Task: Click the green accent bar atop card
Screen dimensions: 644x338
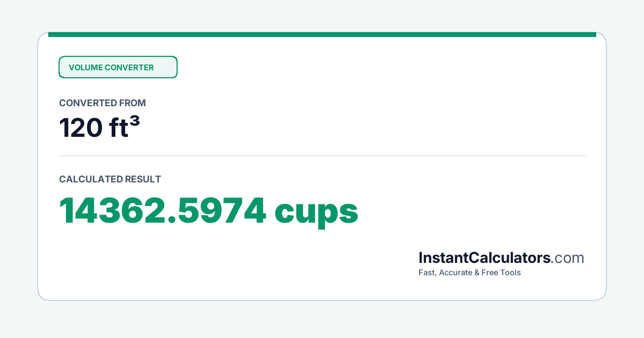Action: pos(322,34)
